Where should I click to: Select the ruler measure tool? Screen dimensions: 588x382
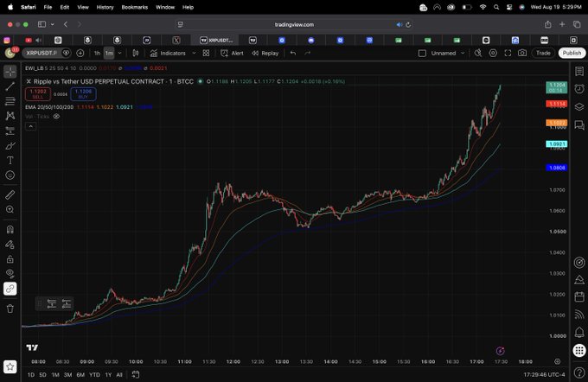pos(10,194)
